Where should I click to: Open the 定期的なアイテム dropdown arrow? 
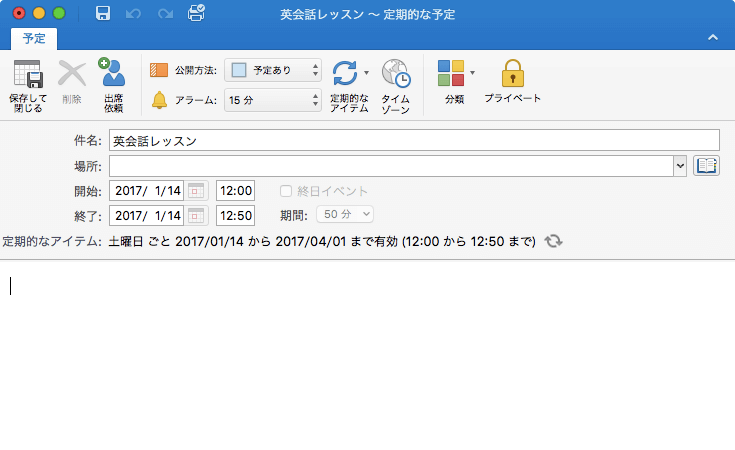[x=367, y=73]
